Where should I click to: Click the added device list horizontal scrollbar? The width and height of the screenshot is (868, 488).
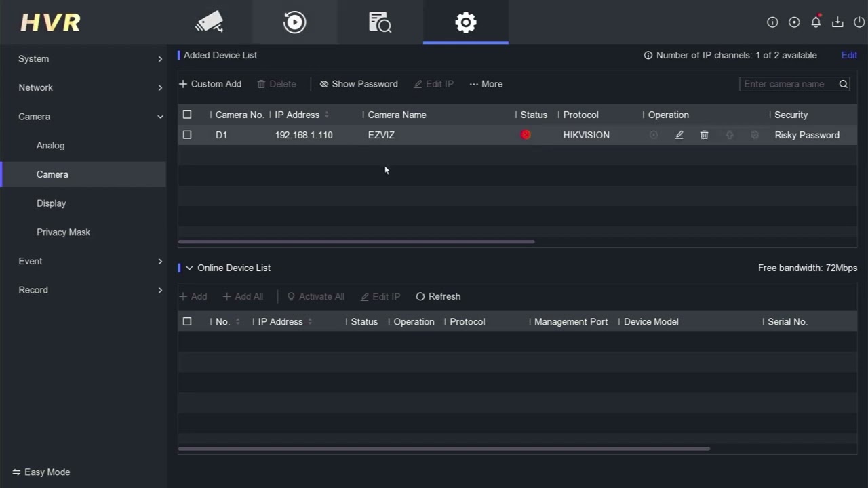tap(356, 241)
